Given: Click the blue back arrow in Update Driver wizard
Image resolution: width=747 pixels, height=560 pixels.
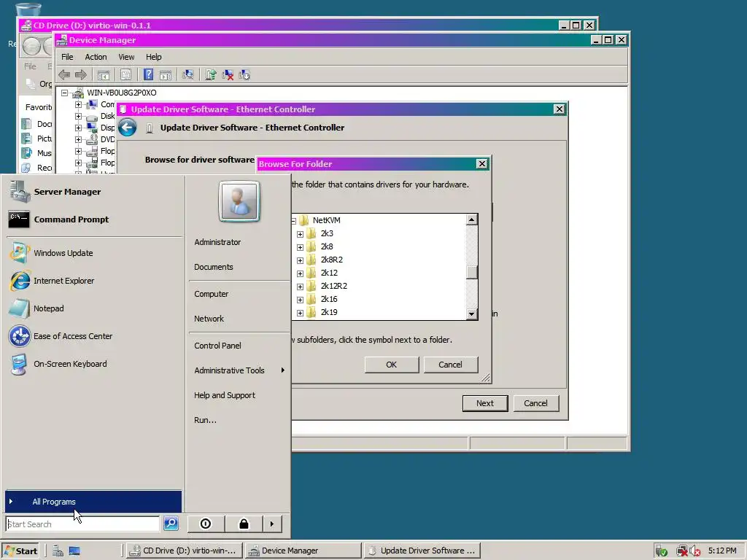Looking at the screenshot, I should coord(127,128).
